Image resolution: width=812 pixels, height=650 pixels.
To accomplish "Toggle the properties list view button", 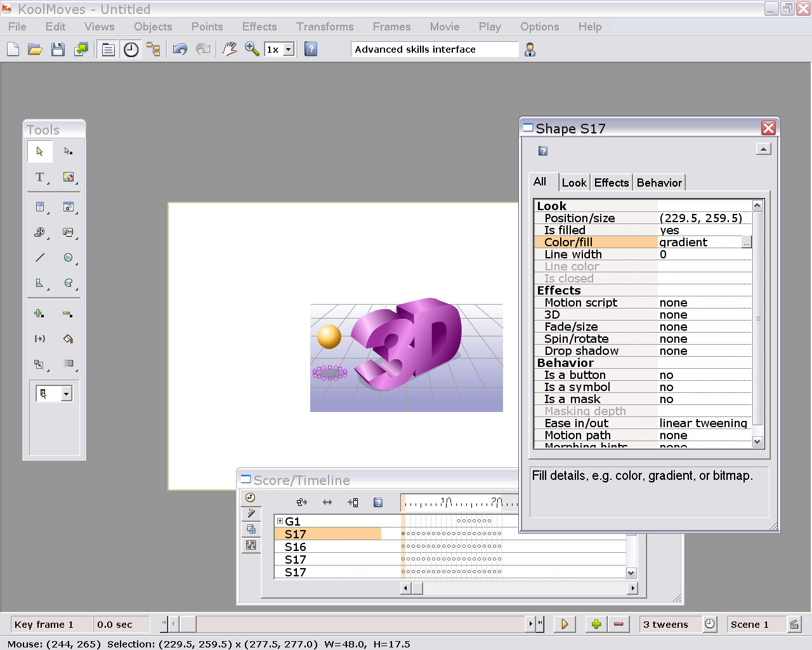I will coord(108,50).
